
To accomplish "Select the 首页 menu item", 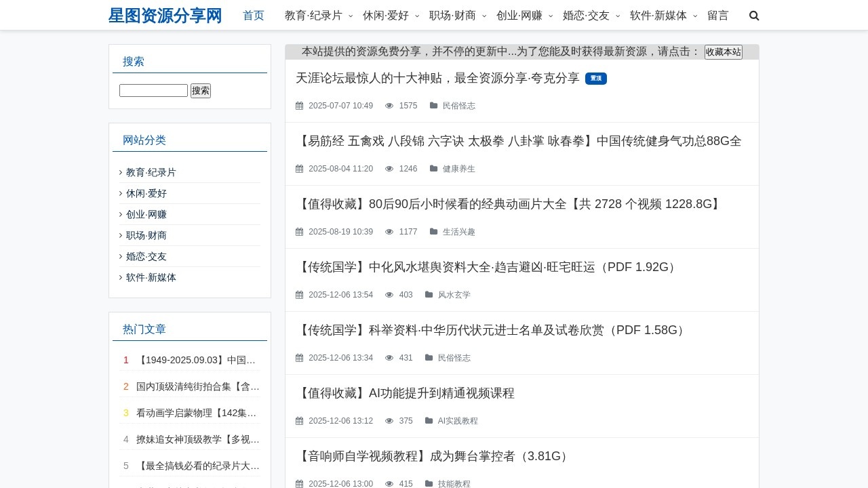I will click(x=253, y=15).
